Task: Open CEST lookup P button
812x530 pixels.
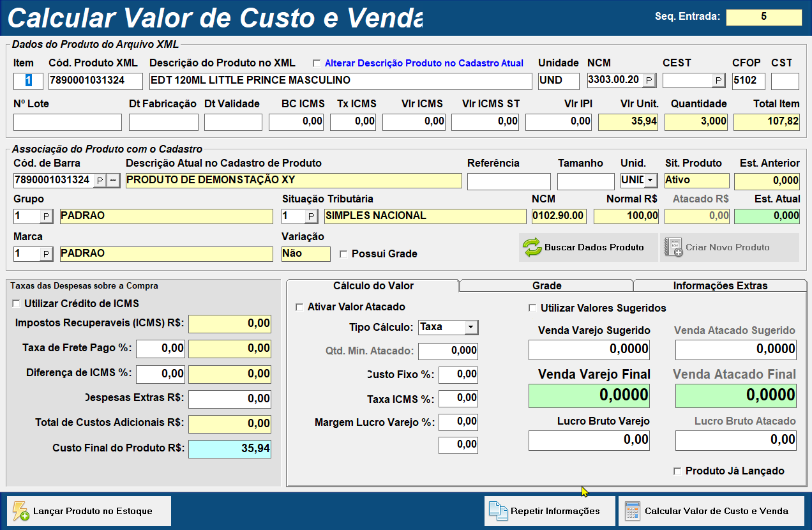Action: pyautogui.click(x=718, y=80)
